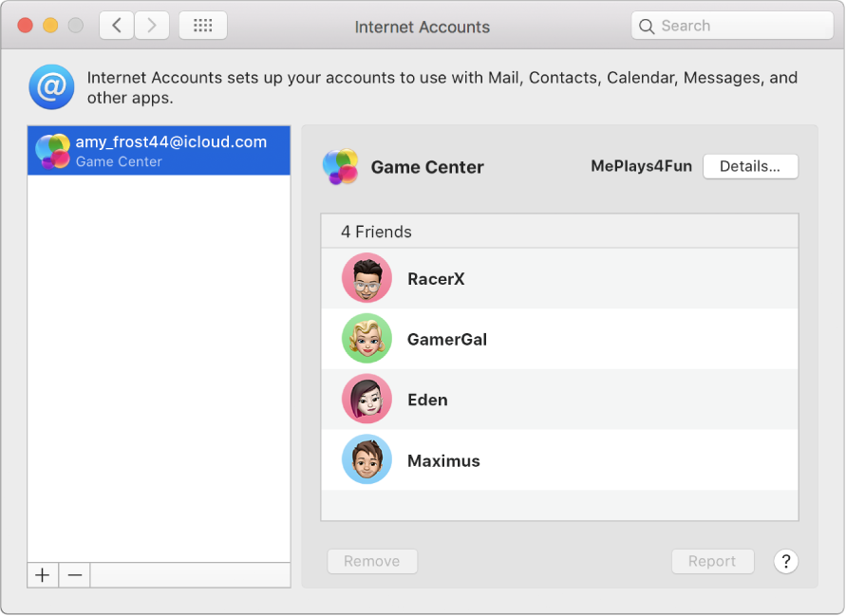Click the blue @ Internet Accounts icon

pyautogui.click(x=52, y=86)
